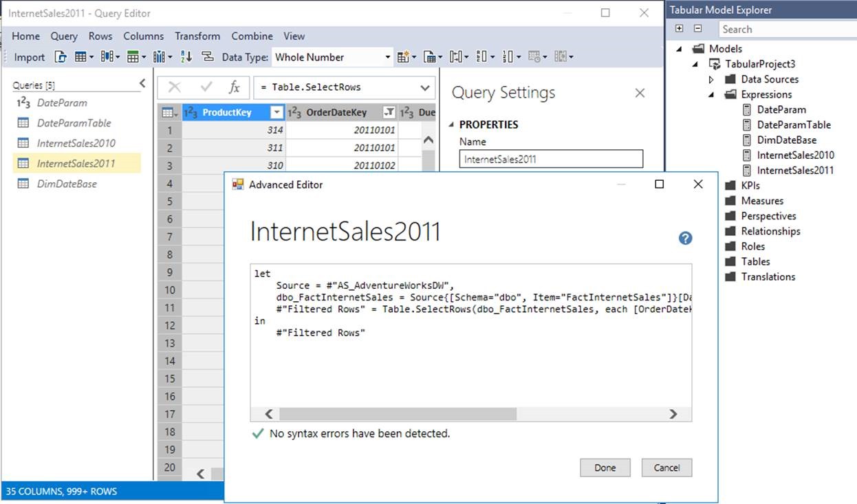Click the editor scrollbar right arrow
The width and height of the screenshot is (857, 504).
pos(673,414)
